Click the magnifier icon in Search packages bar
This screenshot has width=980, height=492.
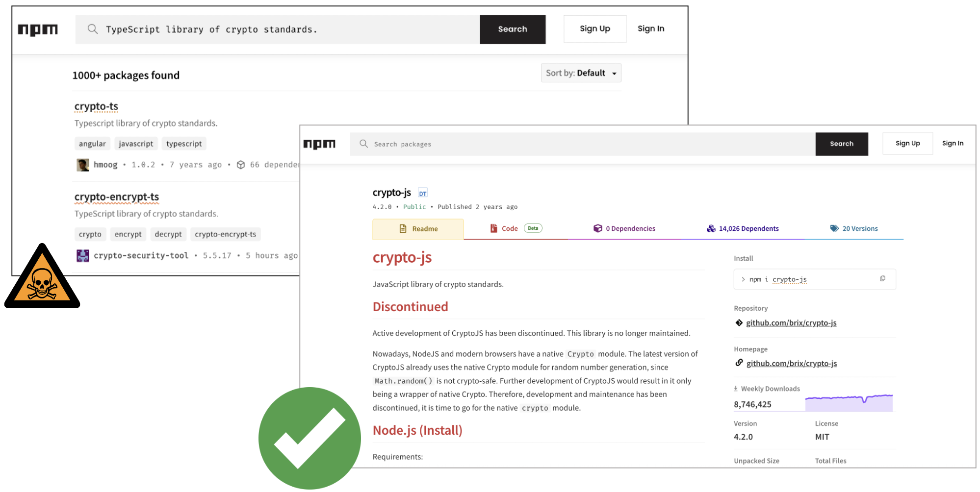tap(363, 144)
